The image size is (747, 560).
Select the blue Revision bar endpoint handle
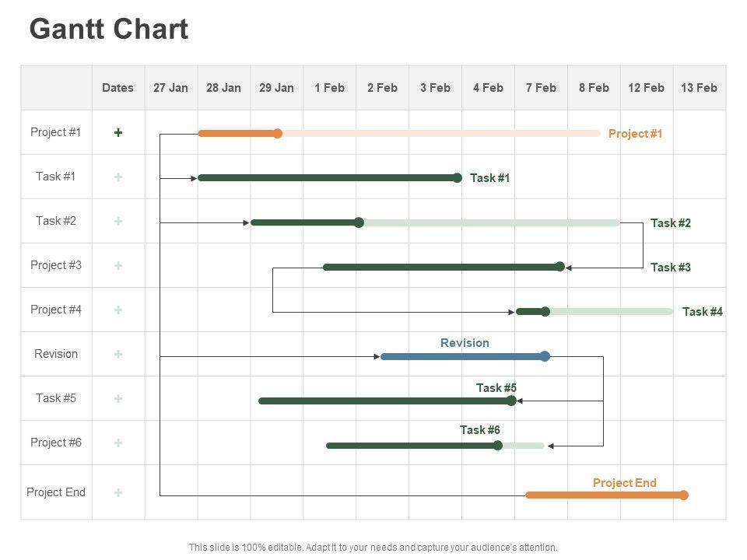coord(545,357)
